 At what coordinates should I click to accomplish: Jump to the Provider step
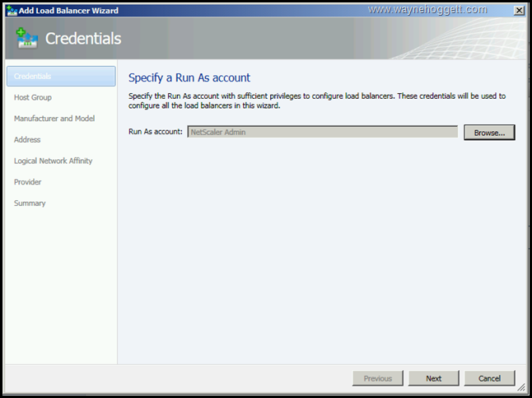click(27, 182)
